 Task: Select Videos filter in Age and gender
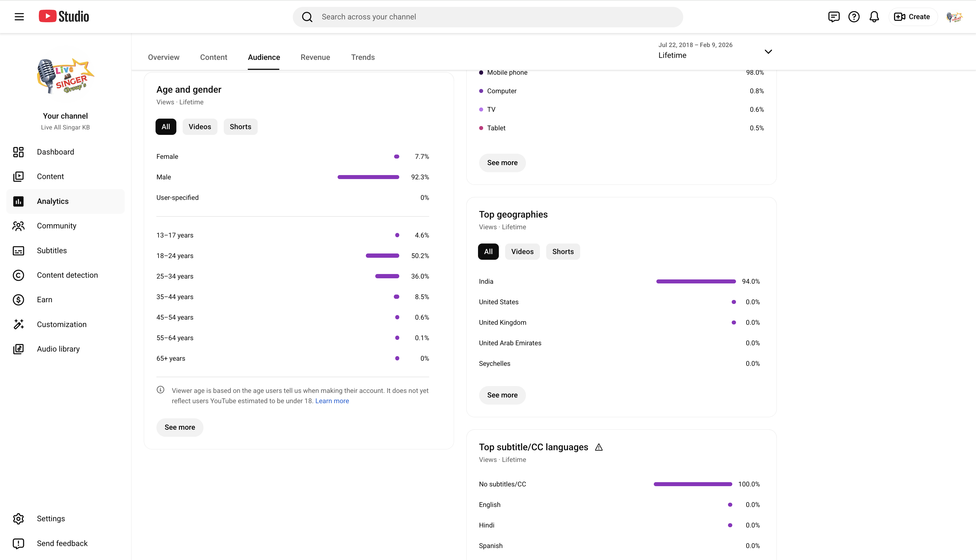(x=200, y=127)
